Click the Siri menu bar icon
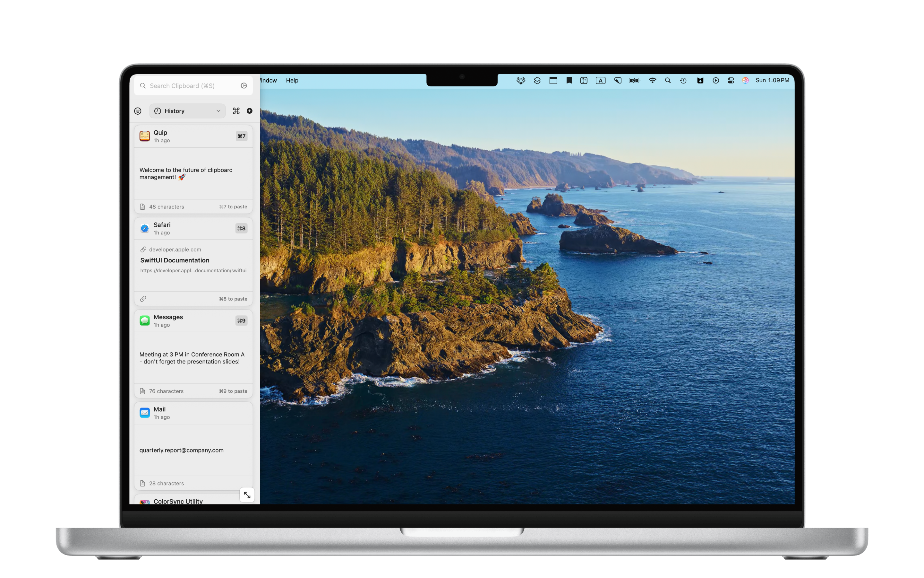 pyautogui.click(x=745, y=80)
